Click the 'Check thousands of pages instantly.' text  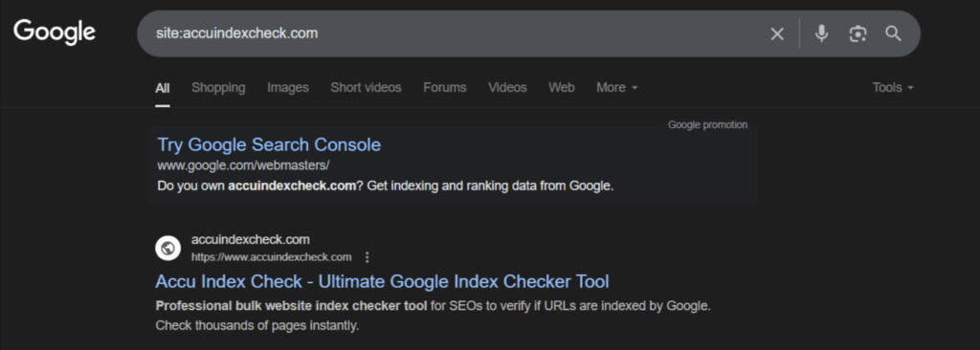coord(256,326)
